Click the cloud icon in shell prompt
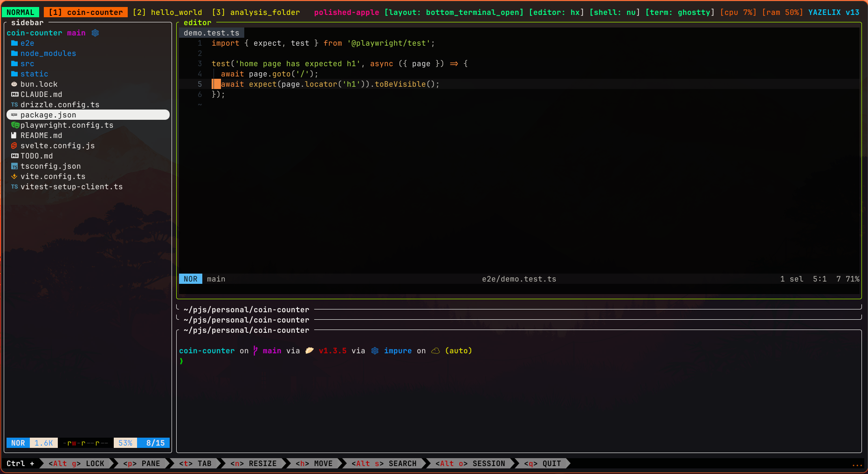The image size is (868, 474). (x=435, y=351)
